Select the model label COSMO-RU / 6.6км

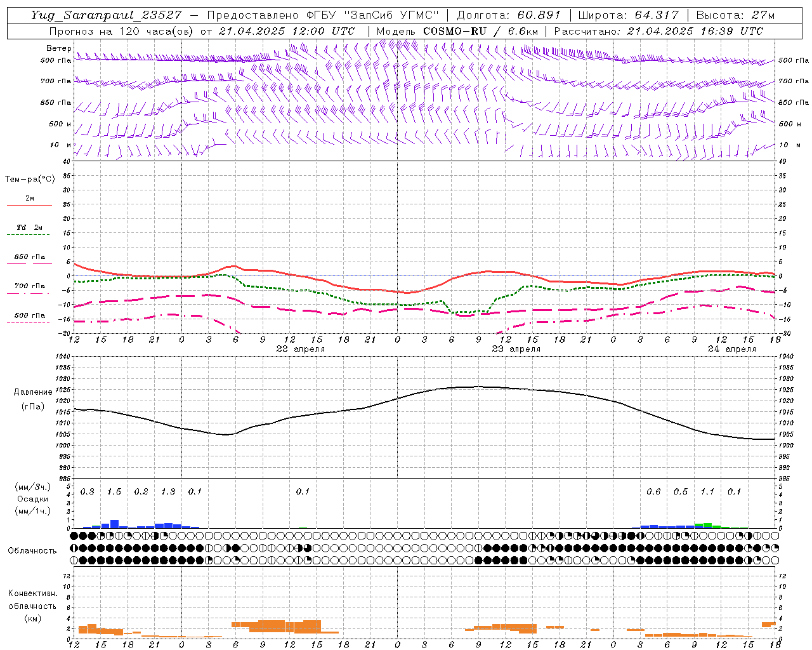tap(481, 31)
